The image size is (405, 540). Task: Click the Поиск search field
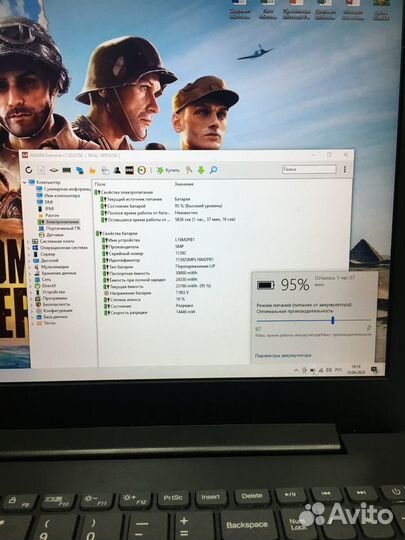point(309,169)
